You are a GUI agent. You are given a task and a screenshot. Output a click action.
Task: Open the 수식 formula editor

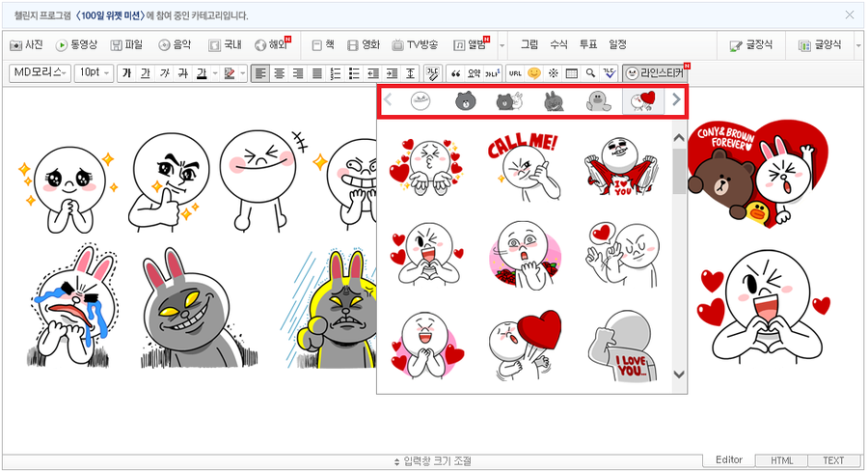coord(558,44)
